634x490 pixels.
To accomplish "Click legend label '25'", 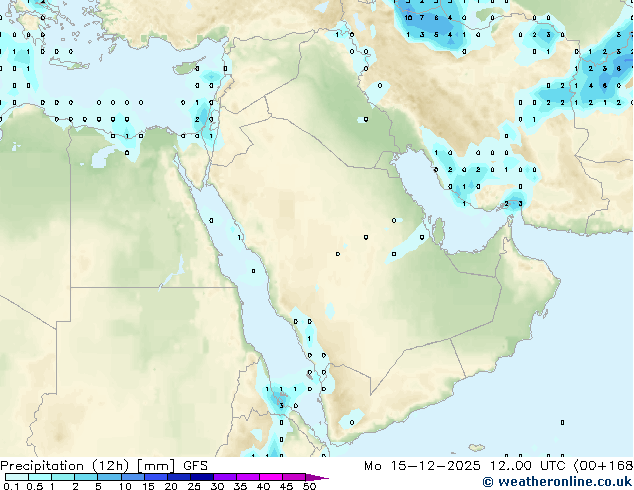I will click(x=194, y=486).
